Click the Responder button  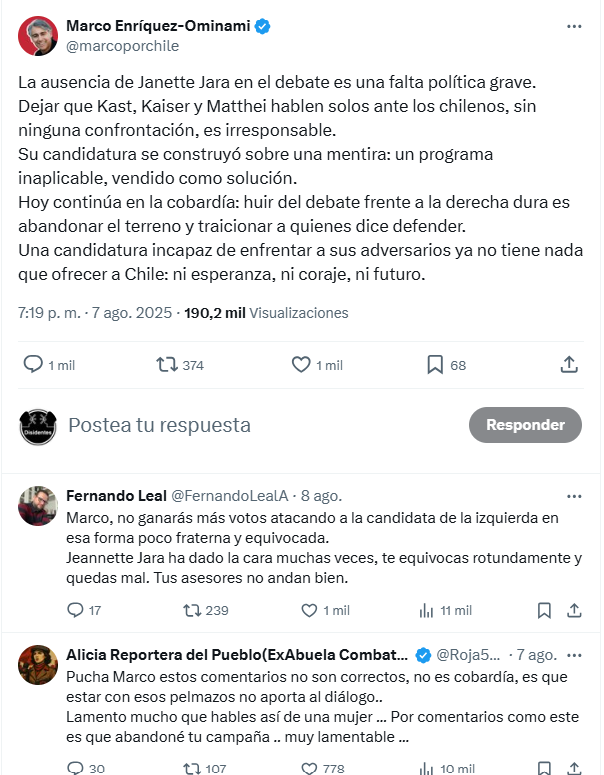[x=524, y=425]
